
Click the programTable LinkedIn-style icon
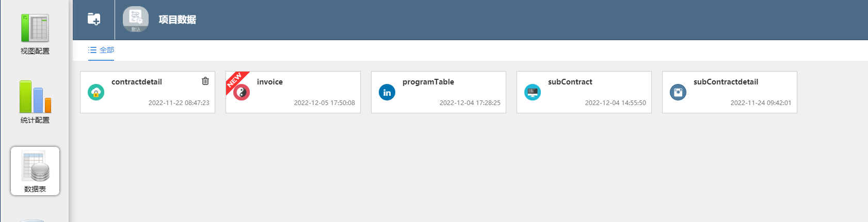(x=387, y=92)
